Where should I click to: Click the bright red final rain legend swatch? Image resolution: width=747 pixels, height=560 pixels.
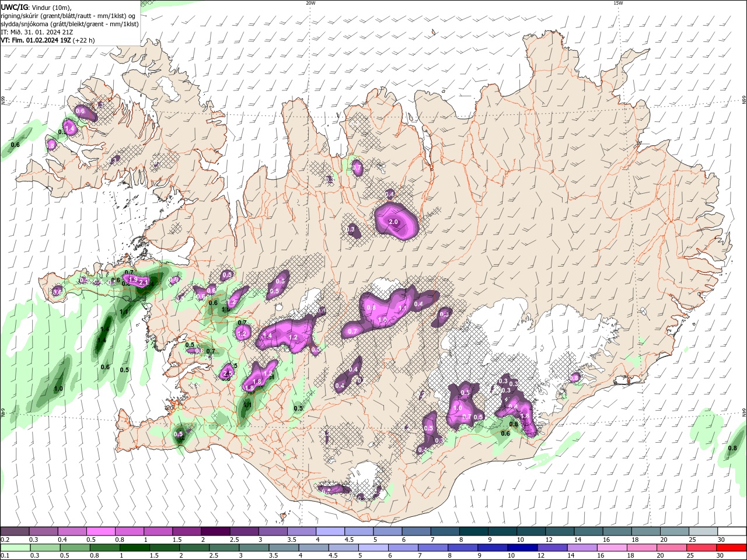point(731,548)
